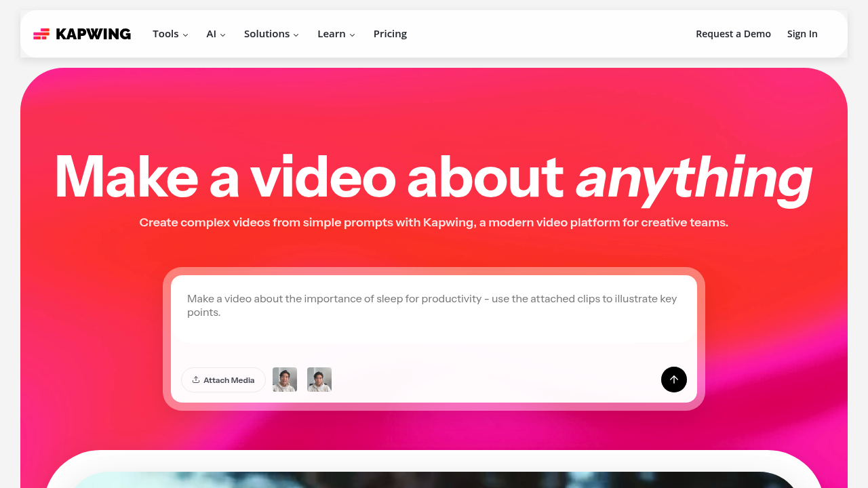868x488 pixels.
Task: Click the "Make a video about anything" headline
Action: tap(433, 178)
